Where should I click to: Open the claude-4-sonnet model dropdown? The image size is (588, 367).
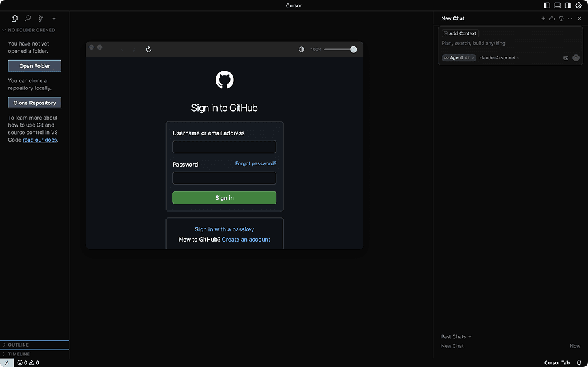tap(499, 57)
